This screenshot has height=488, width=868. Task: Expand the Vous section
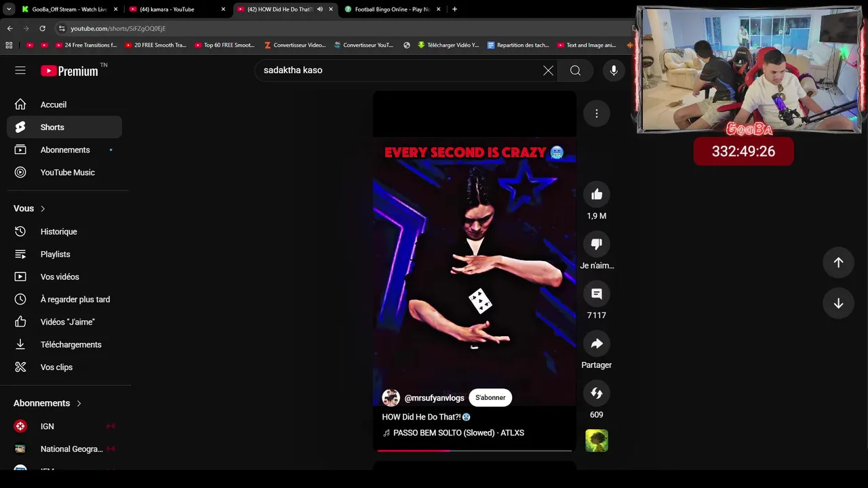tap(30, 209)
